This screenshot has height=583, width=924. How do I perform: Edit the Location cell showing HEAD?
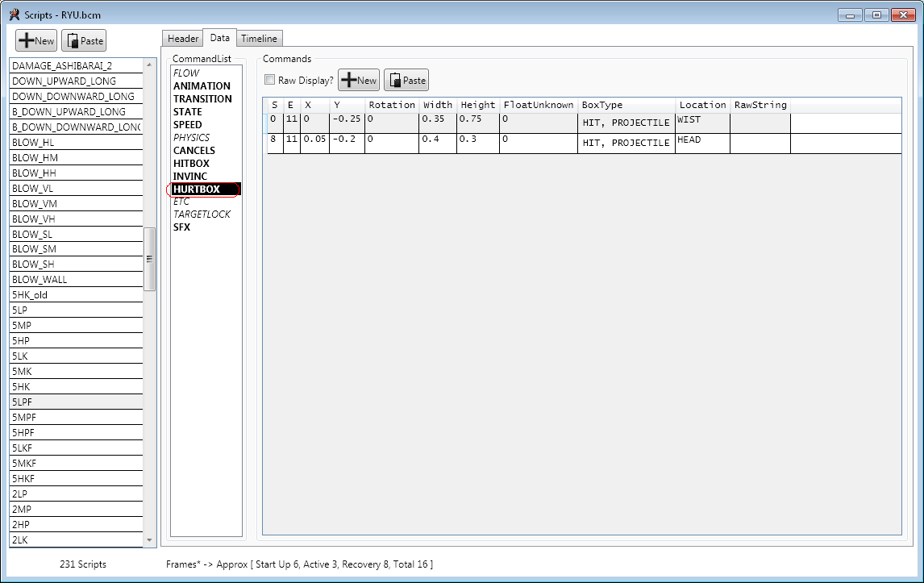(x=701, y=141)
